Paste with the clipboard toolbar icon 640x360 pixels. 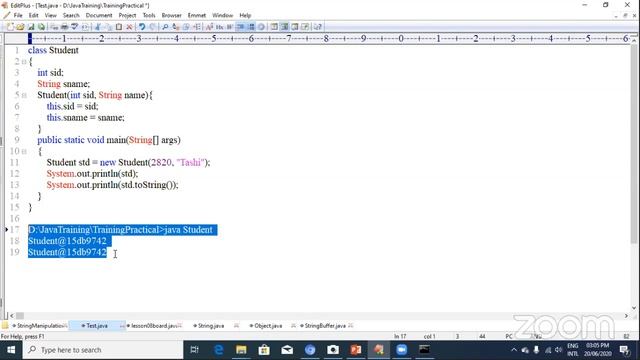pos(119,27)
